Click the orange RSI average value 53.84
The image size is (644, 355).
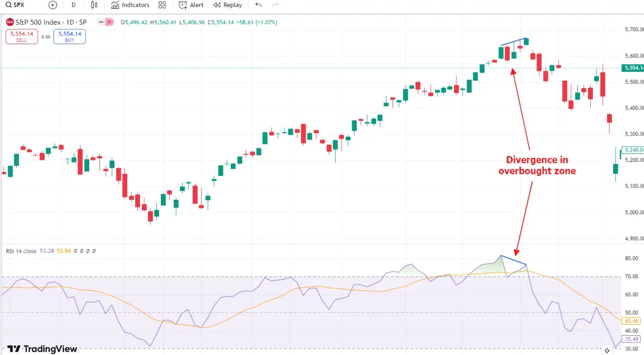[64, 251]
